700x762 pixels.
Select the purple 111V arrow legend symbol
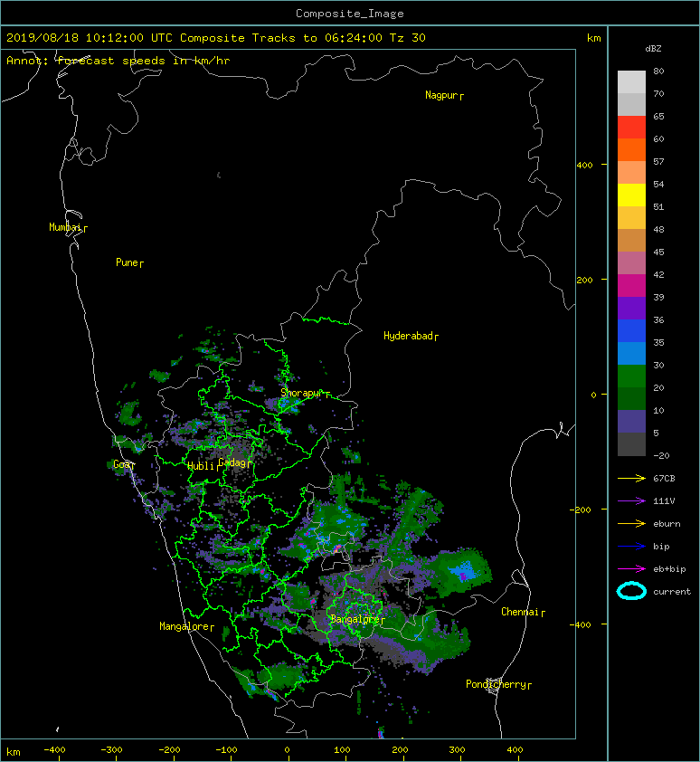click(631, 501)
